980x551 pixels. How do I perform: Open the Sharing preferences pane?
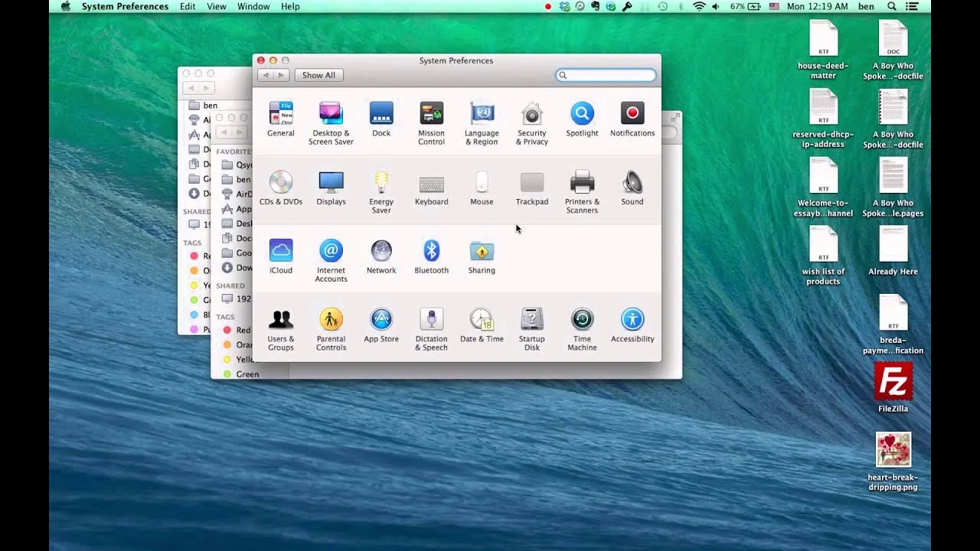point(482,256)
